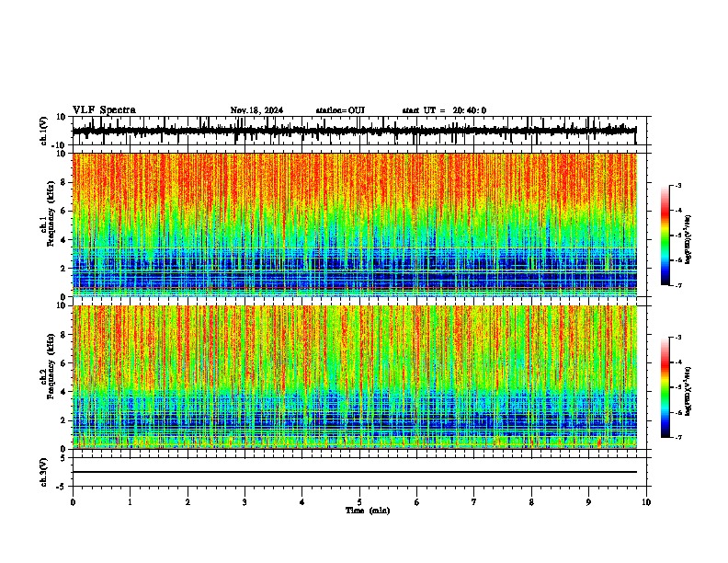Click the '-3' value on ch.1 color bar
Image resolution: width=728 pixels, height=563 pixels.
pyautogui.click(x=678, y=185)
